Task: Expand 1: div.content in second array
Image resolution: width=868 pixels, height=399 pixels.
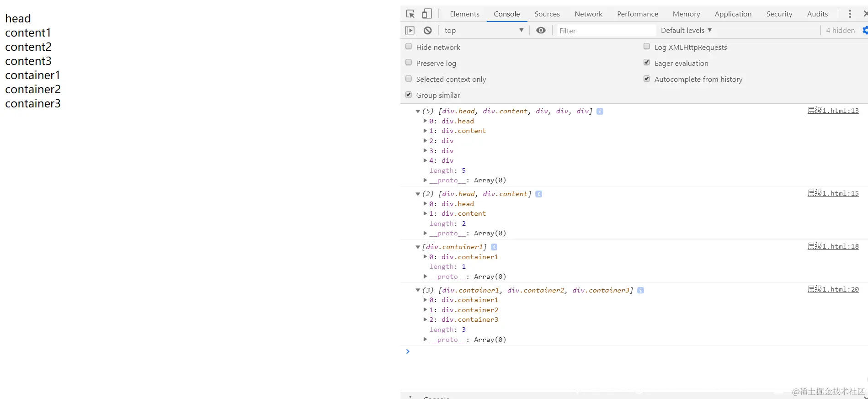Action: coord(425,213)
